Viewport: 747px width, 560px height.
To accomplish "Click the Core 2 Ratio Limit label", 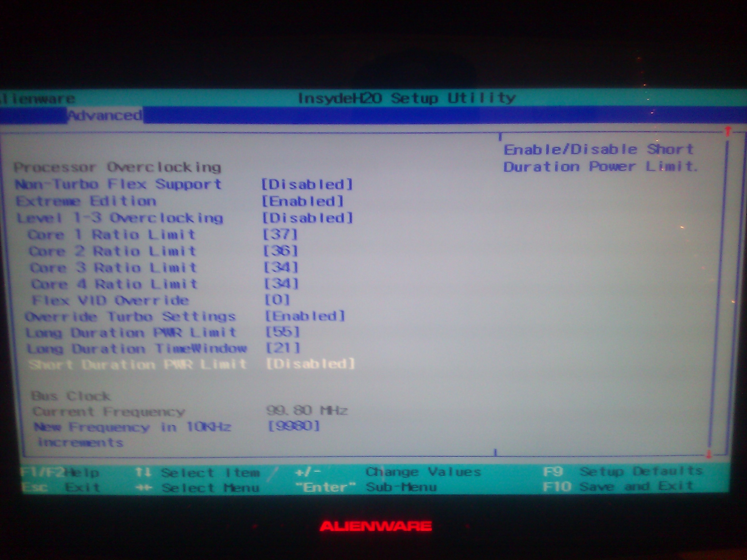I will point(112,251).
